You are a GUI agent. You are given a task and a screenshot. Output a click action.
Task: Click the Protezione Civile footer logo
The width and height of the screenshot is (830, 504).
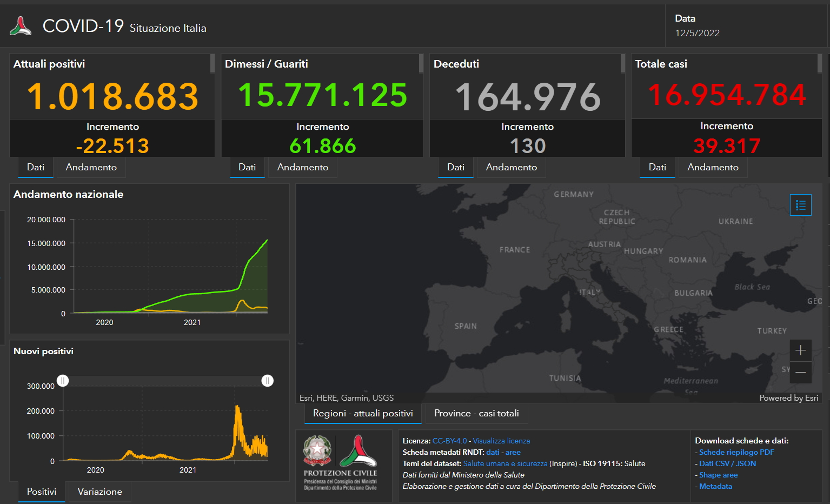click(x=358, y=451)
